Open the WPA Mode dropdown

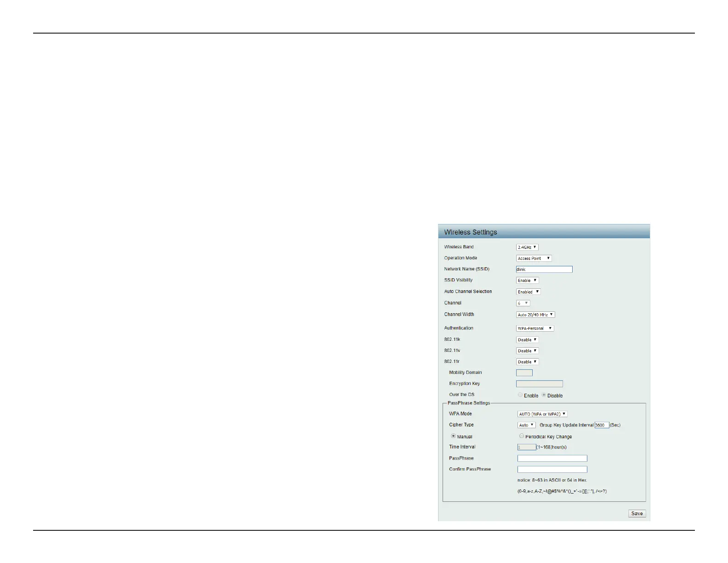point(542,414)
